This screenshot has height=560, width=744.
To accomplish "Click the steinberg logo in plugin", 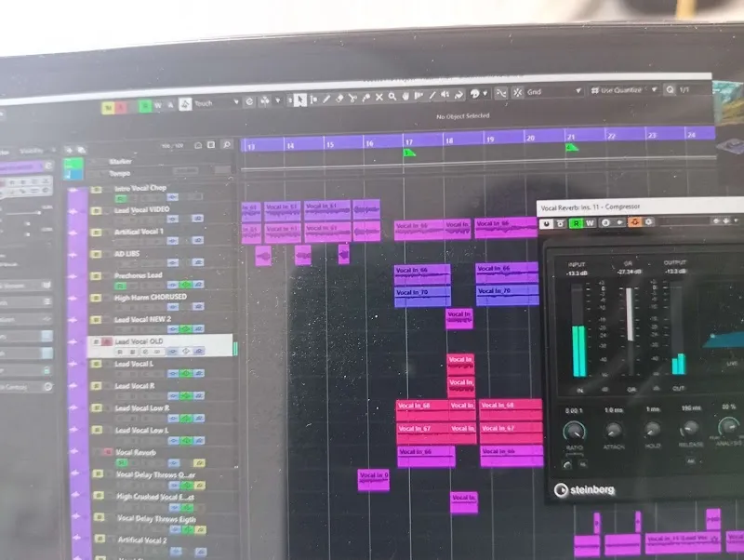I will click(x=585, y=489).
